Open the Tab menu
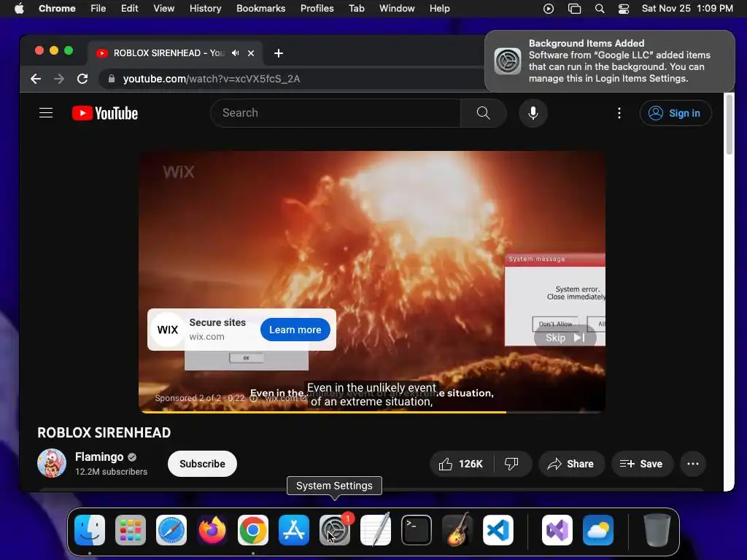This screenshot has height=560, width=747. 356,9
